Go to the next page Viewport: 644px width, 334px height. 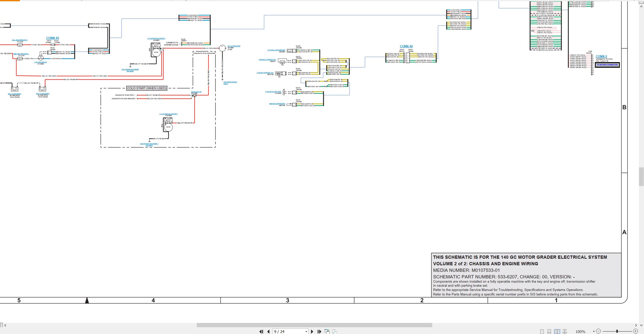(x=312, y=331)
